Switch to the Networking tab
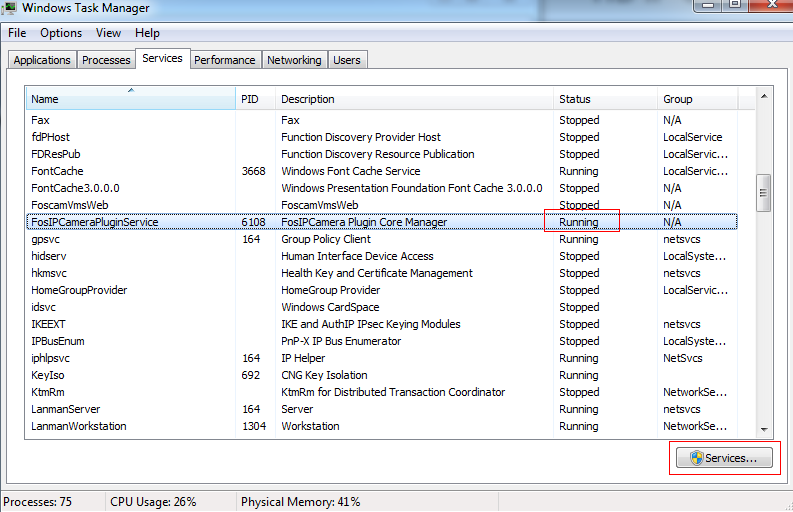Image resolution: width=793 pixels, height=512 pixels. point(294,60)
